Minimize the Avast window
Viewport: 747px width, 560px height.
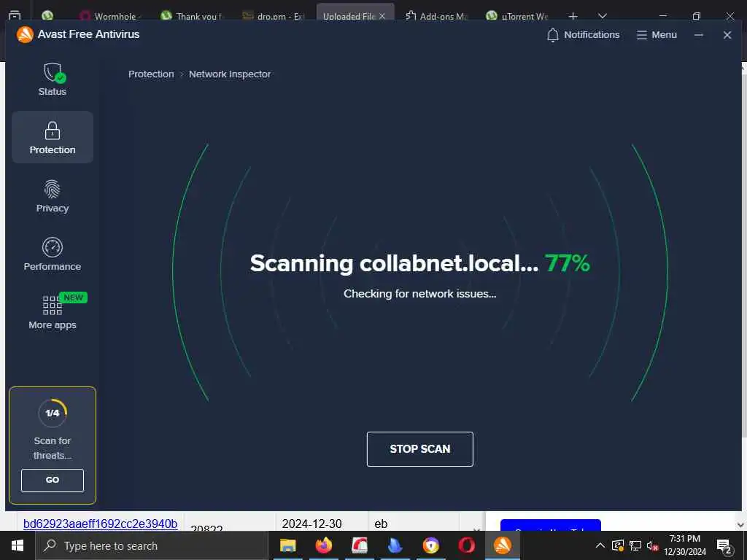click(698, 35)
